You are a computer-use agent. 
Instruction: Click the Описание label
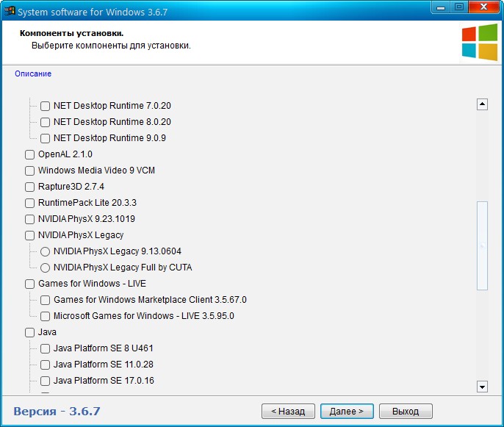33,73
